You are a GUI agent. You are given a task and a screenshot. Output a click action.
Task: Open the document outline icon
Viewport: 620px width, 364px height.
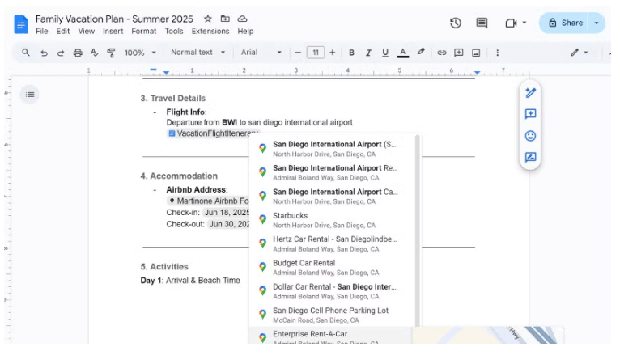[30, 95]
